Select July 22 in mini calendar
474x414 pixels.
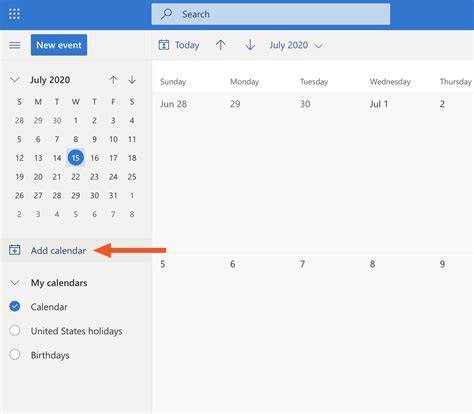coord(76,177)
